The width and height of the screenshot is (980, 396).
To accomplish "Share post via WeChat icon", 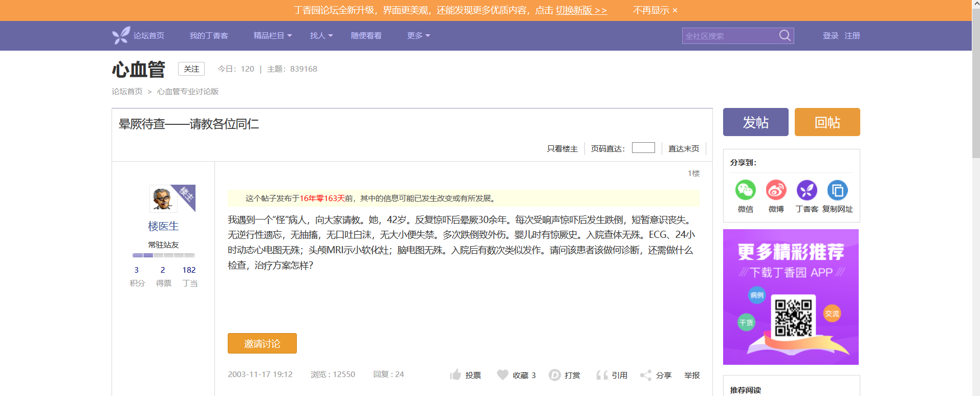I will (746, 190).
